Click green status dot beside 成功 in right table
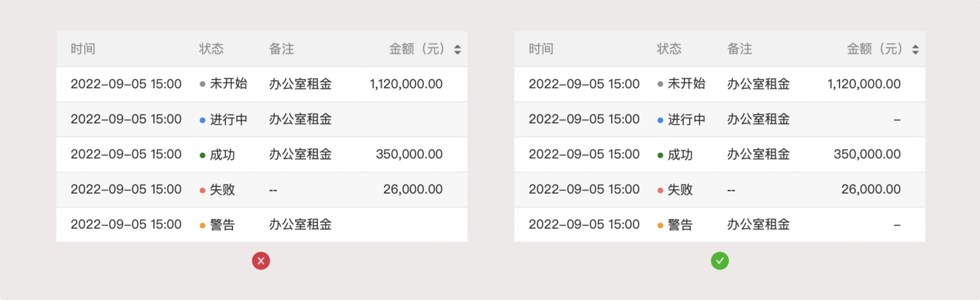This screenshot has width=980, height=300. (661, 155)
